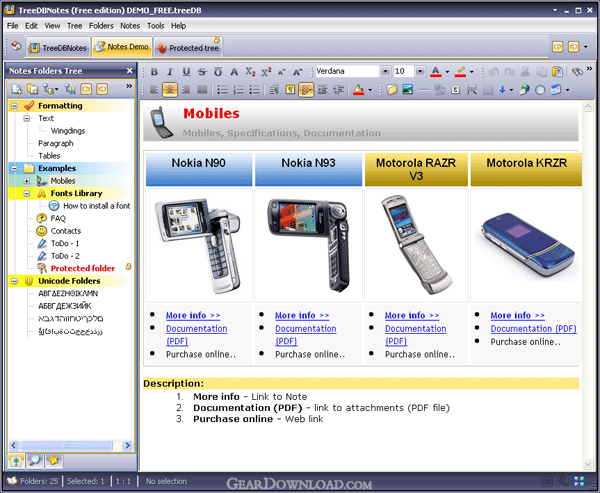This screenshot has height=493, width=600.
Task: Open the Tree menu
Action: click(75, 26)
